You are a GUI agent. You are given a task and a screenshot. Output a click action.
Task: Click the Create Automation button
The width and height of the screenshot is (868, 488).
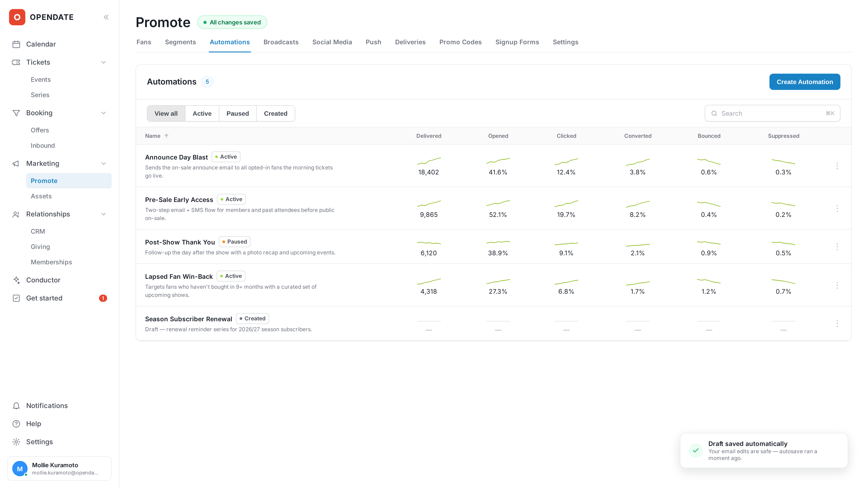click(805, 82)
